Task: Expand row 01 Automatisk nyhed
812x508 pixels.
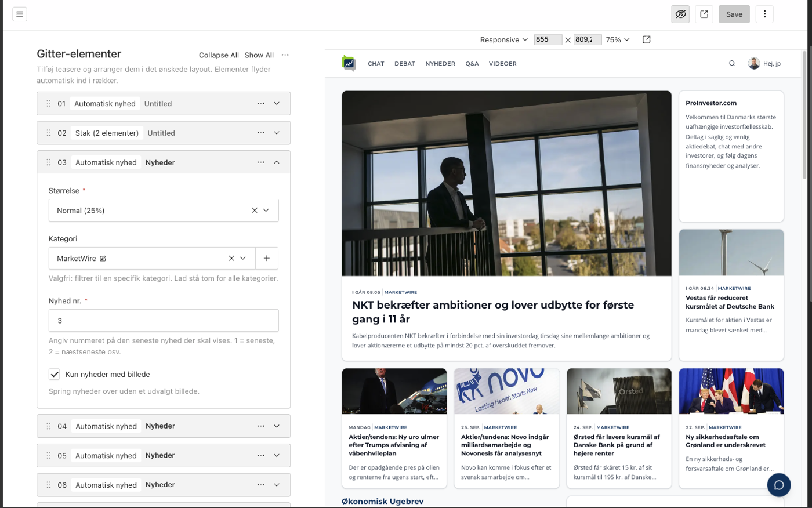Action: [x=277, y=104]
